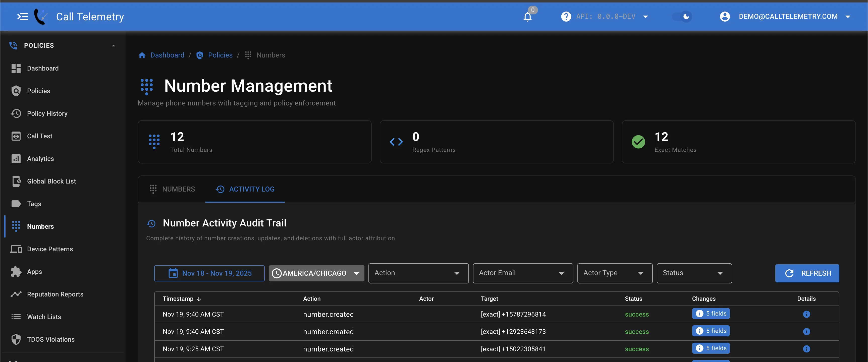Go to the Policies breadcrumb link
This screenshot has height=362, width=868.
220,55
